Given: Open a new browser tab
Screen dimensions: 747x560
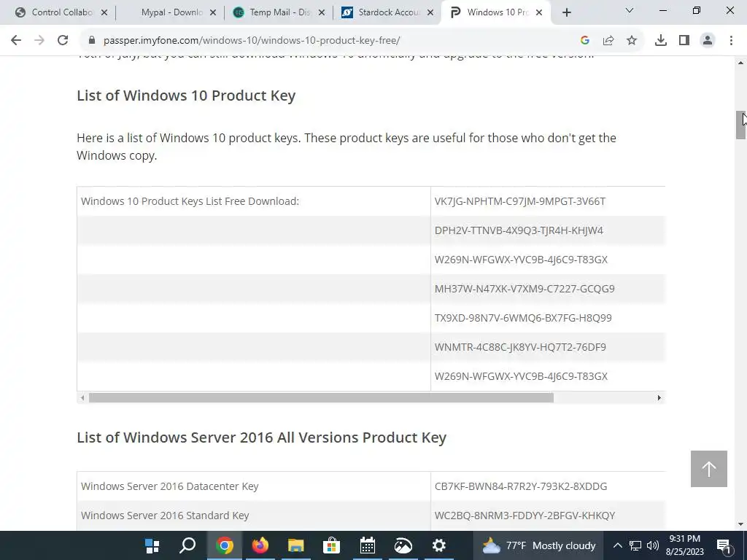Looking at the screenshot, I should pos(566,13).
